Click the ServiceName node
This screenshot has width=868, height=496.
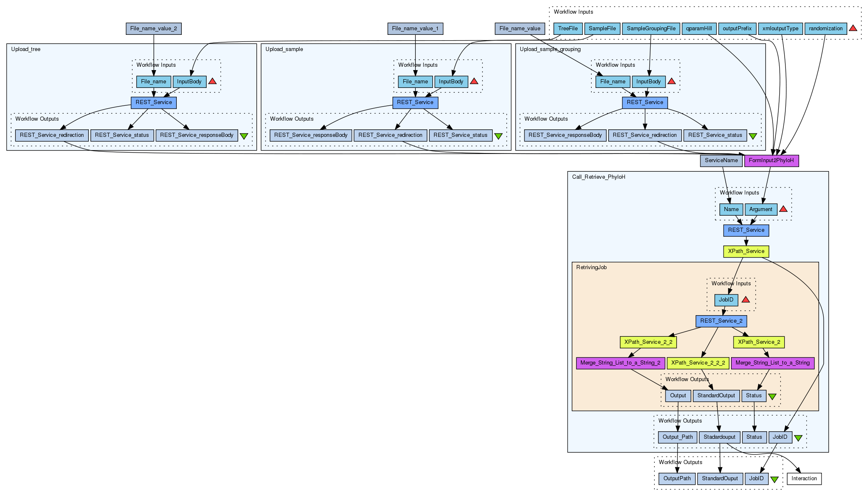click(x=721, y=160)
